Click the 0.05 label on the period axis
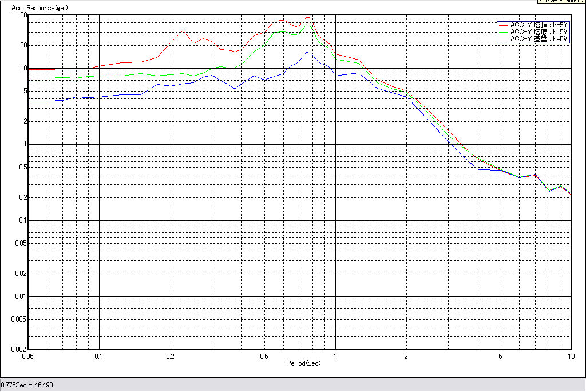586x392 pixels. (x=27, y=356)
